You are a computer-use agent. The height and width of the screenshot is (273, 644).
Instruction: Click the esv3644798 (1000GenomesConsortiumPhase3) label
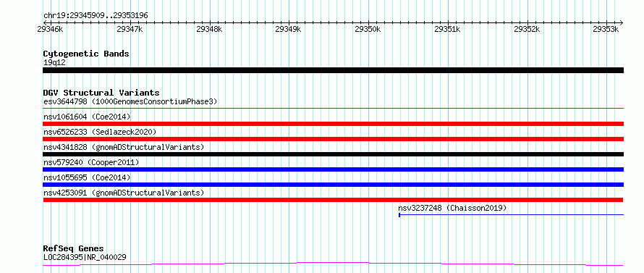pyautogui.click(x=130, y=101)
